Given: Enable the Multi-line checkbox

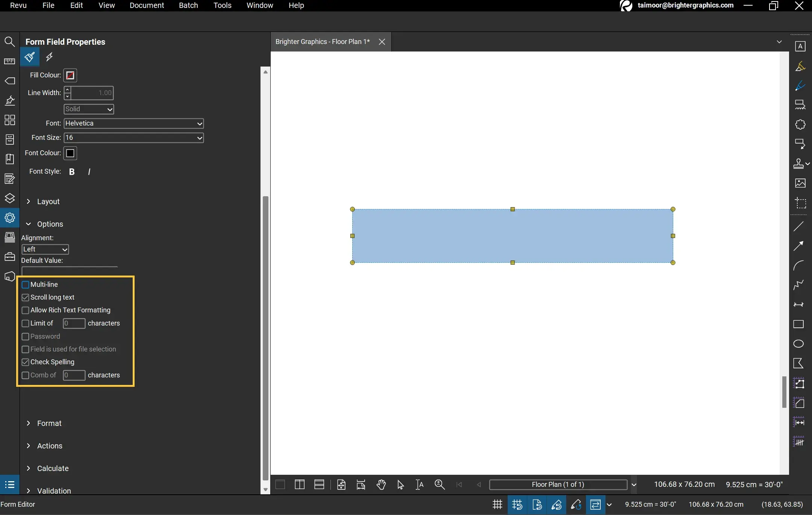Looking at the screenshot, I should tap(26, 285).
